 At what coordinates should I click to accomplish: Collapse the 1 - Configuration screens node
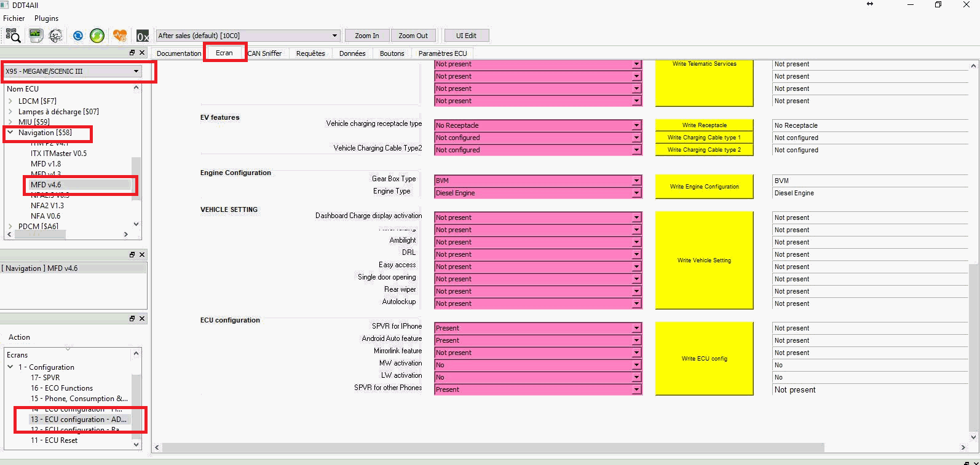(10, 367)
